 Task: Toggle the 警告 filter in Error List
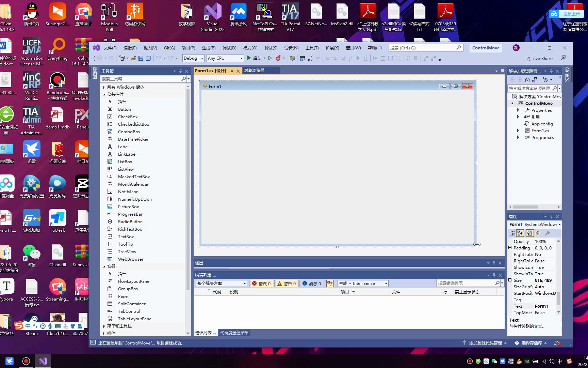287,283
